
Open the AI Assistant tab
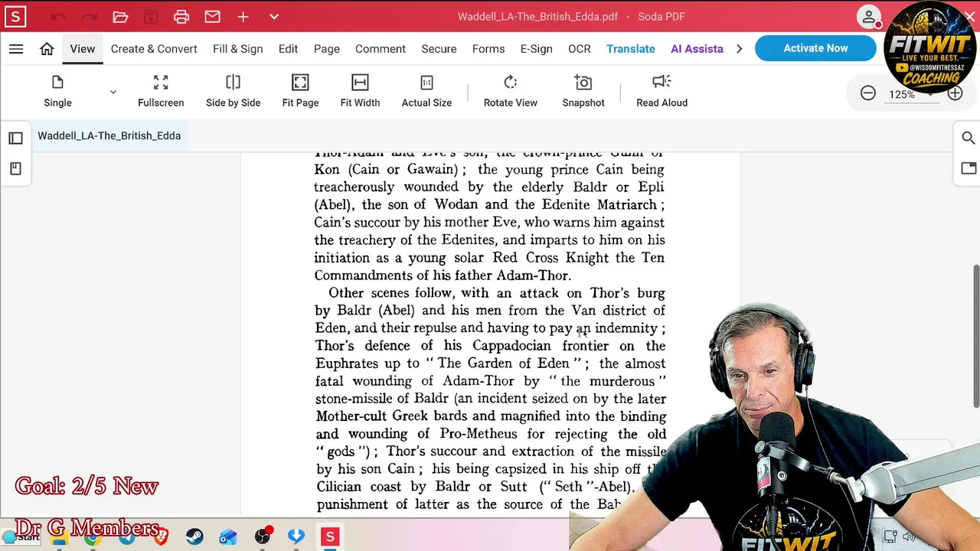[697, 49]
